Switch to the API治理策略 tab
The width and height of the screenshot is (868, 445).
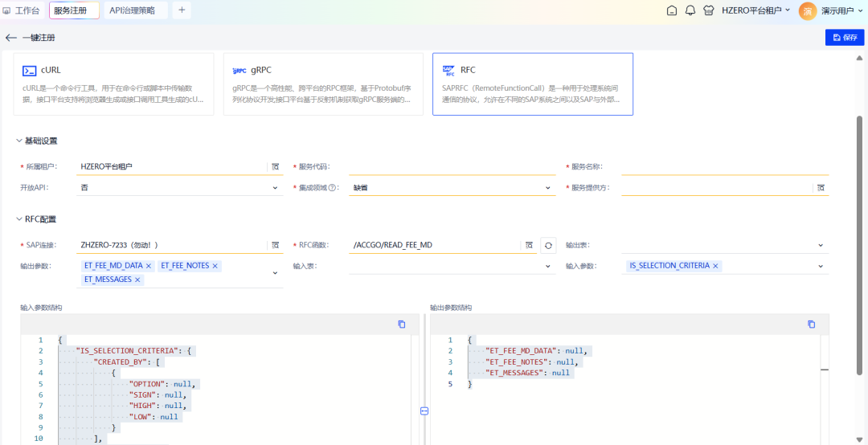coord(135,10)
